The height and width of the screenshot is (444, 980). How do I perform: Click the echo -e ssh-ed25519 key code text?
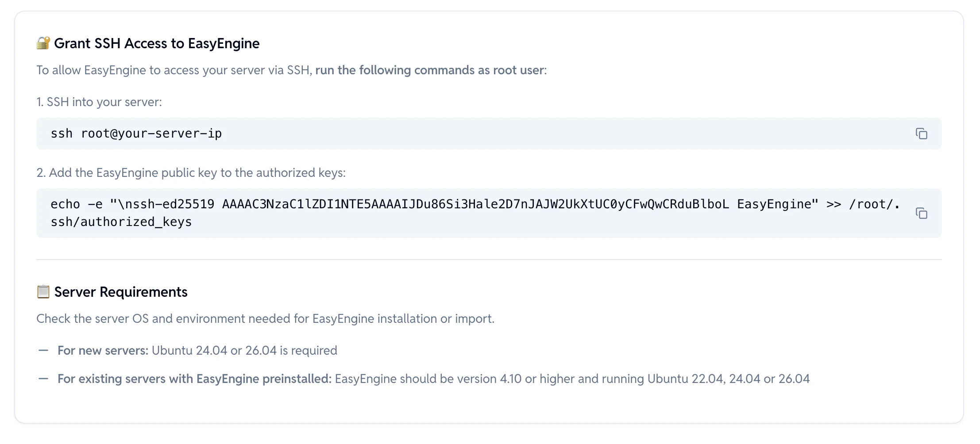475,213
